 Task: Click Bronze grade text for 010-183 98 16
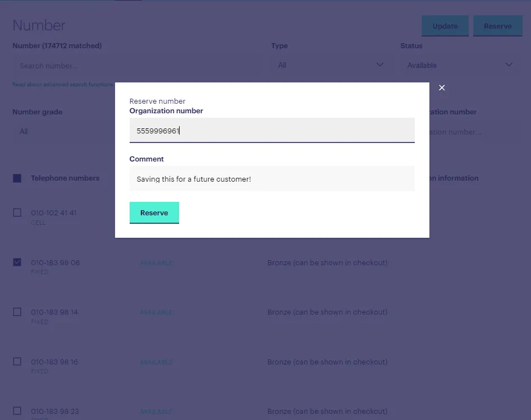pos(327,362)
